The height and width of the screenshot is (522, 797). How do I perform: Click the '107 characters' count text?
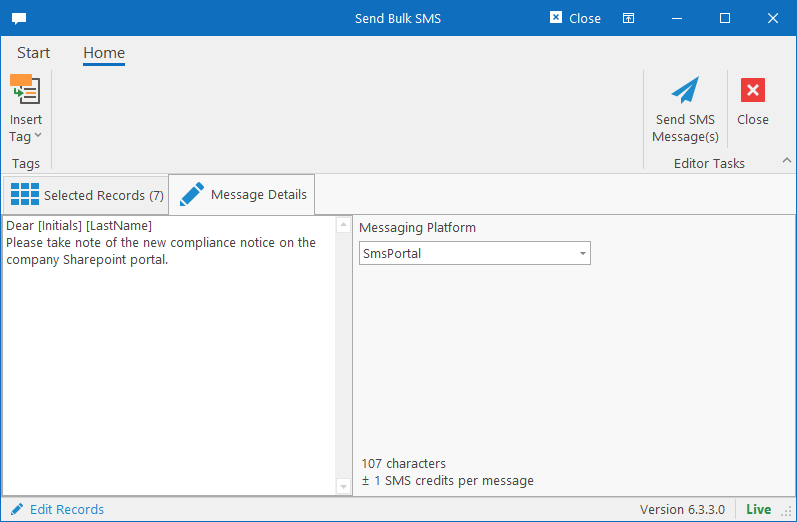(404, 464)
